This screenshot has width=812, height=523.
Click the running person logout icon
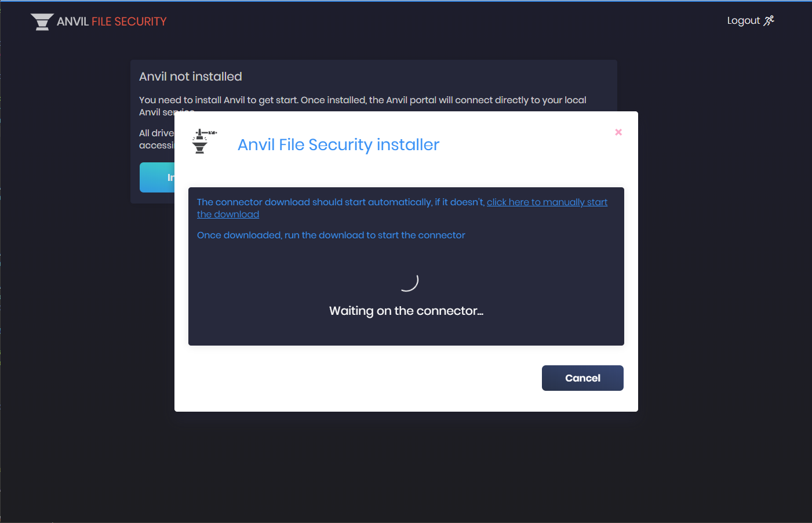tap(769, 20)
